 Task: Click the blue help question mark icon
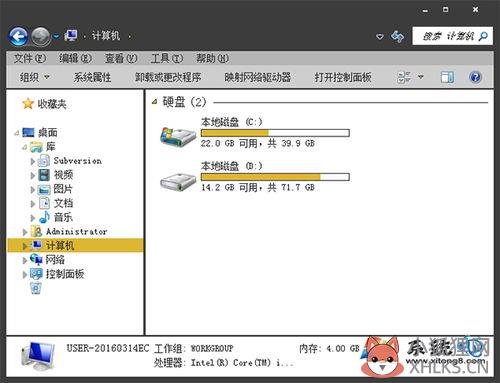(x=475, y=77)
